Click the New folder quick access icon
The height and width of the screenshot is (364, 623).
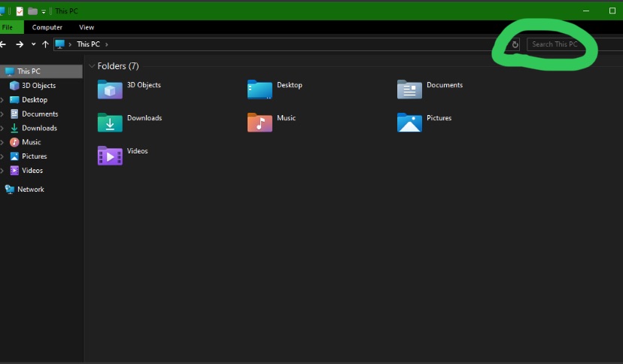(32, 11)
